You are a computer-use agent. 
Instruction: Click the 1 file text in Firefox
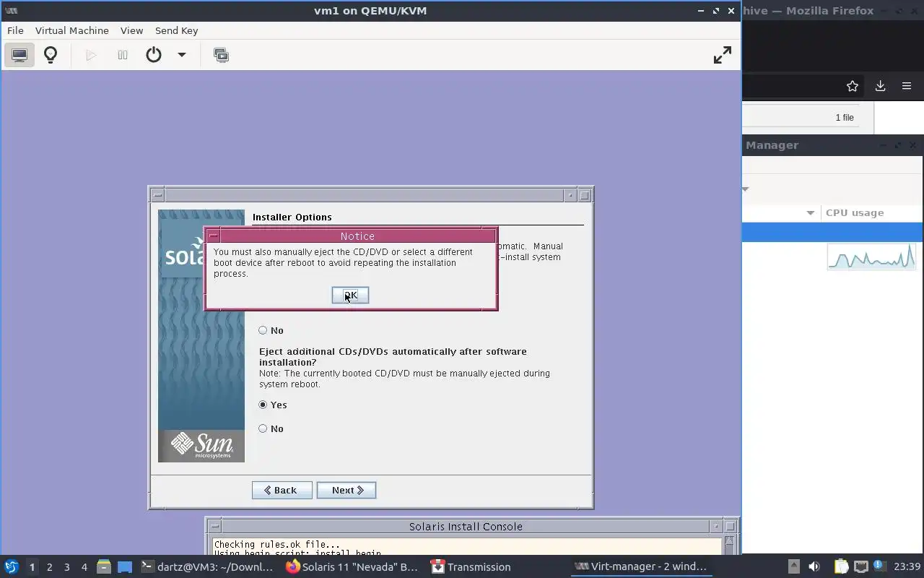point(845,117)
